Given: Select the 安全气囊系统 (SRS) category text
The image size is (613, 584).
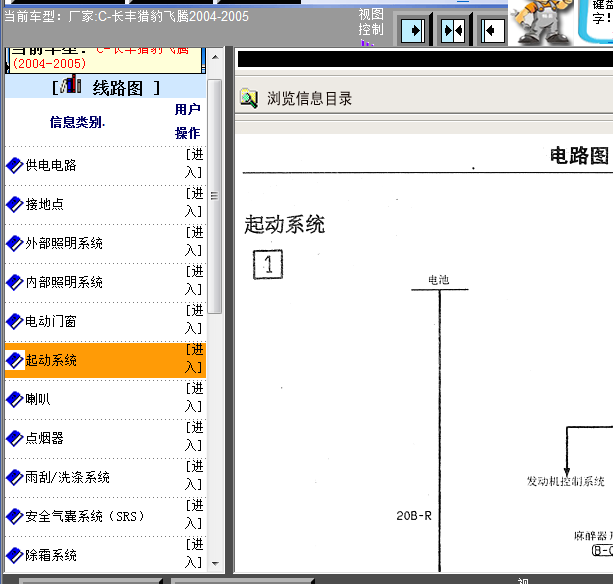Looking at the screenshot, I should tap(85, 516).
